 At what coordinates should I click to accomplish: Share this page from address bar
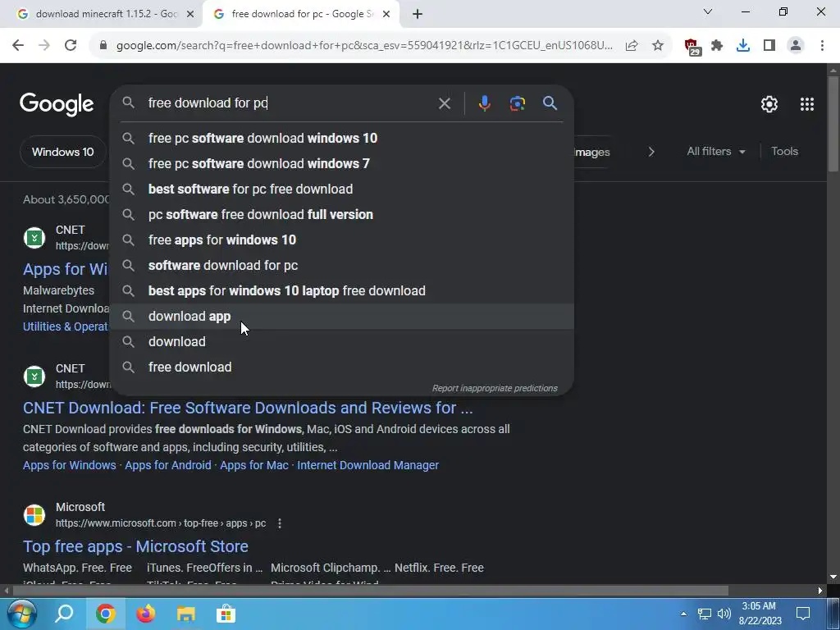point(632,46)
